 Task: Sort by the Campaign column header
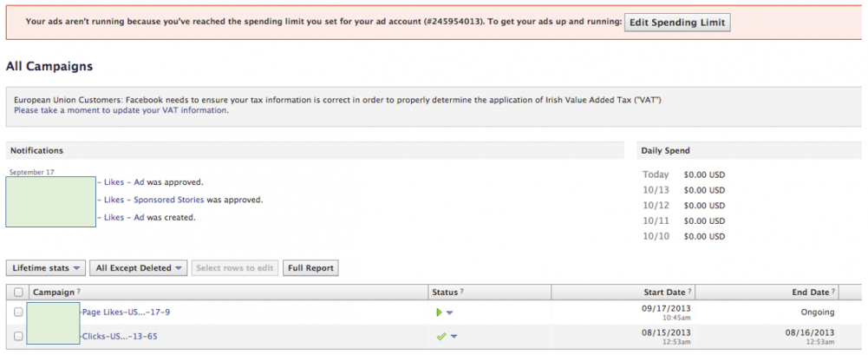[x=53, y=293]
